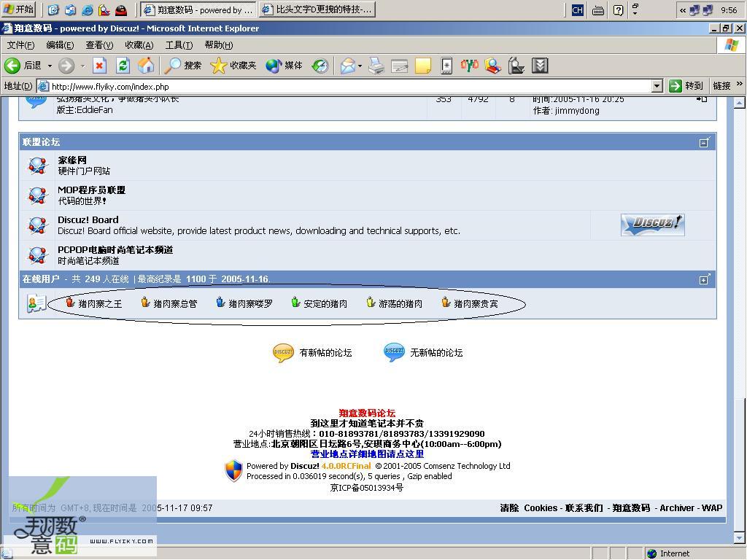The height and width of the screenshot is (560, 747).
Task: Click the 清除 Cookies link
Action: pyautogui.click(x=529, y=508)
